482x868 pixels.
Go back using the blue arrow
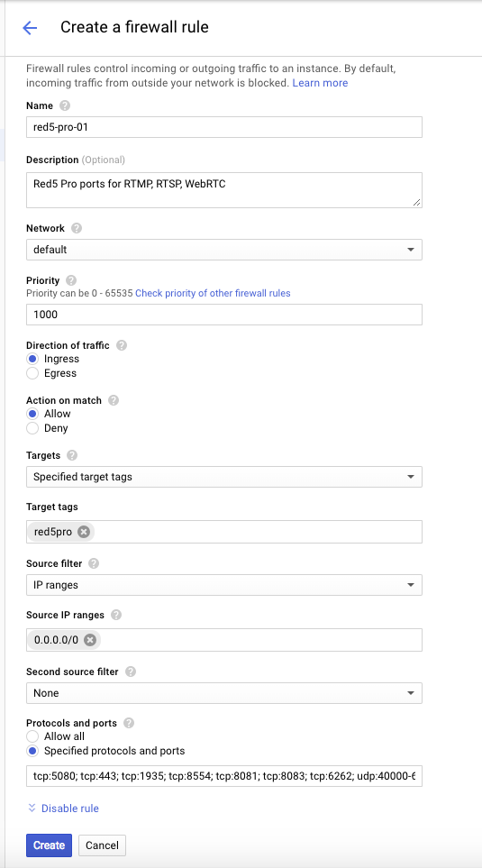coord(30,28)
